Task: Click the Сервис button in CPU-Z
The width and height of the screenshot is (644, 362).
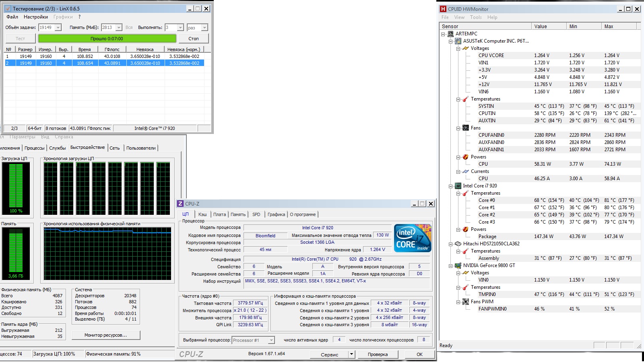Action: point(329,354)
